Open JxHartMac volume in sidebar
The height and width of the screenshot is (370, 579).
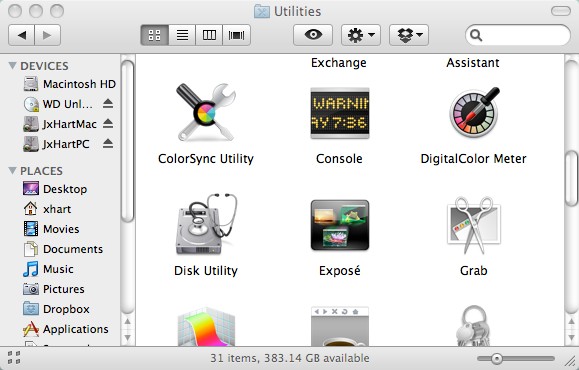coord(60,124)
